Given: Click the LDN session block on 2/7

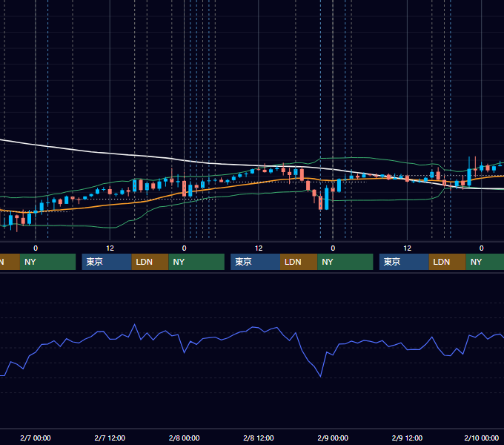Looking at the screenshot, I should pos(150,262).
